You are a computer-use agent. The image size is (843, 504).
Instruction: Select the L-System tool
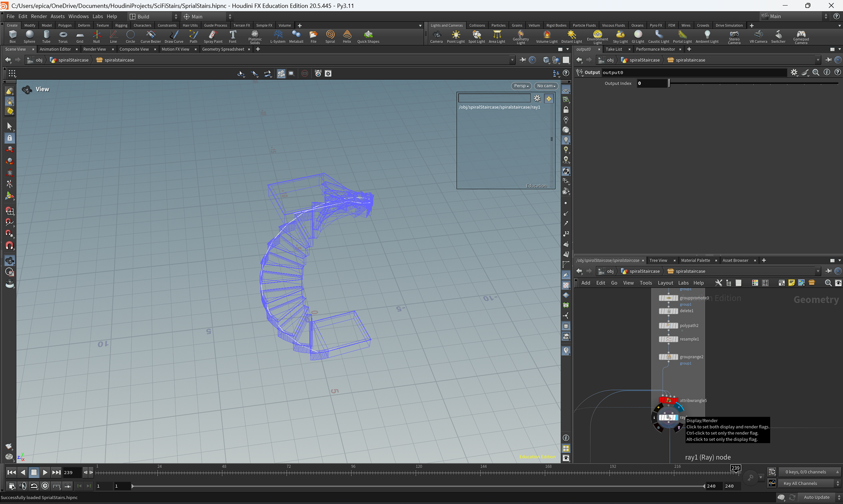277,36
